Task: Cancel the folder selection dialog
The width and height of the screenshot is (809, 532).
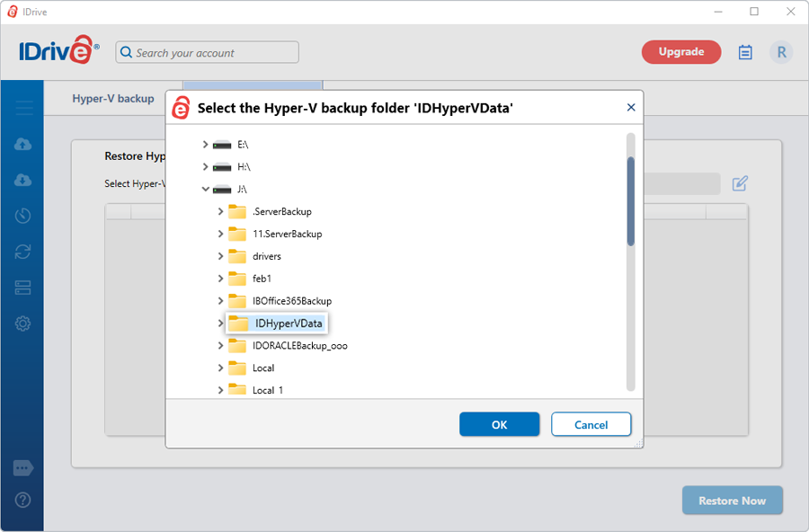Action: coord(591,424)
